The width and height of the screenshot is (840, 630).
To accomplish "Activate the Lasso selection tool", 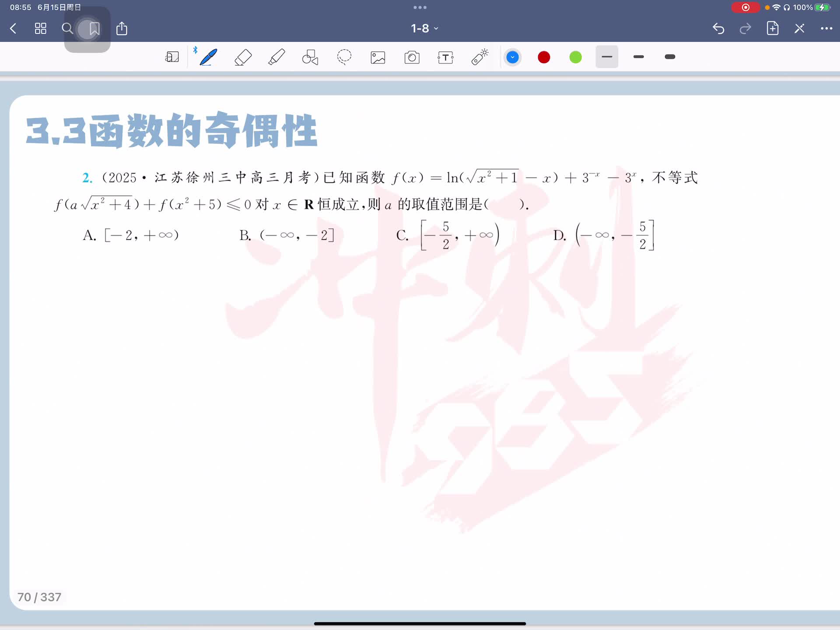I will point(344,57).
